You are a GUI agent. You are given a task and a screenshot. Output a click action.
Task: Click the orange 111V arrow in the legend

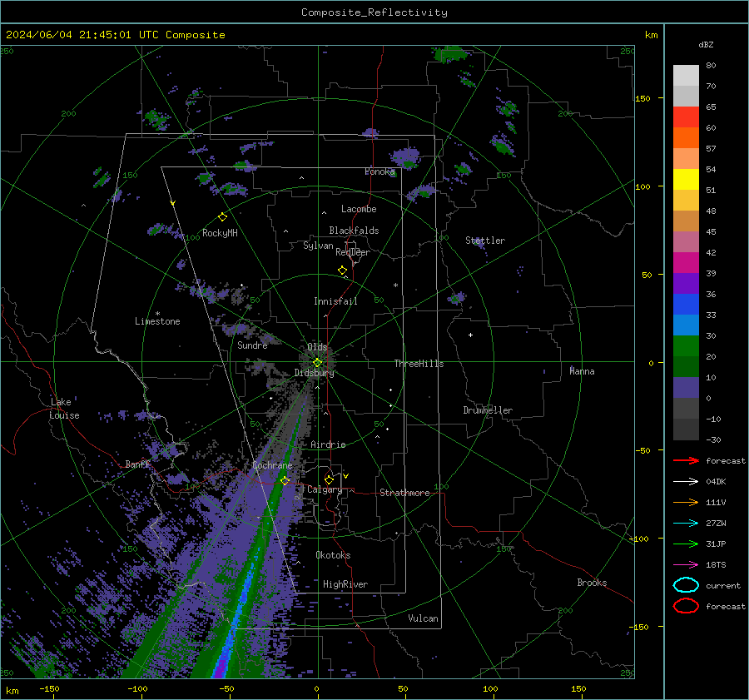tap(686, 502)
